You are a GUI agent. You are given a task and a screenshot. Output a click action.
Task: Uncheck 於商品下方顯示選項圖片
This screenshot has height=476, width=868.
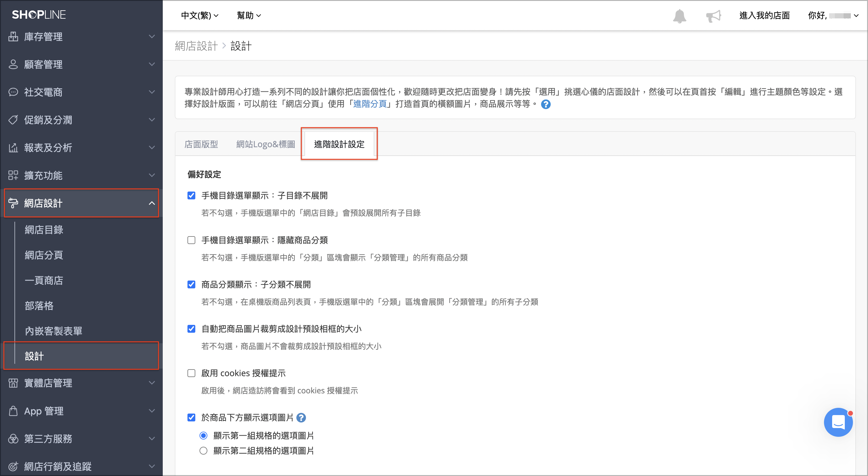click(191, 418)
